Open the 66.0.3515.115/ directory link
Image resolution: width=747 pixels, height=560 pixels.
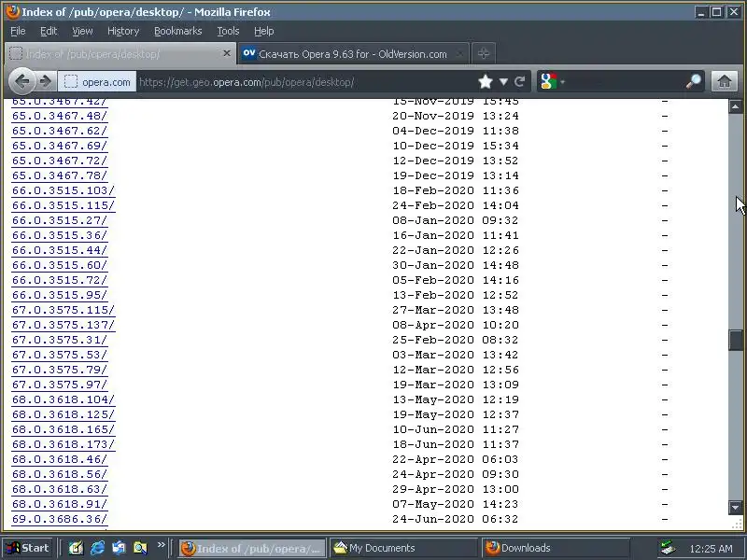coord(63,205)
